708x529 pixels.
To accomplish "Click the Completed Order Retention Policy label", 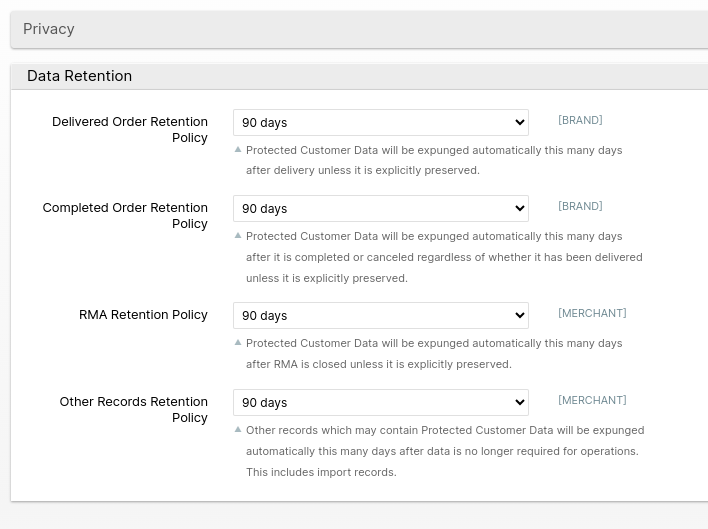I will tap(125, 215).
